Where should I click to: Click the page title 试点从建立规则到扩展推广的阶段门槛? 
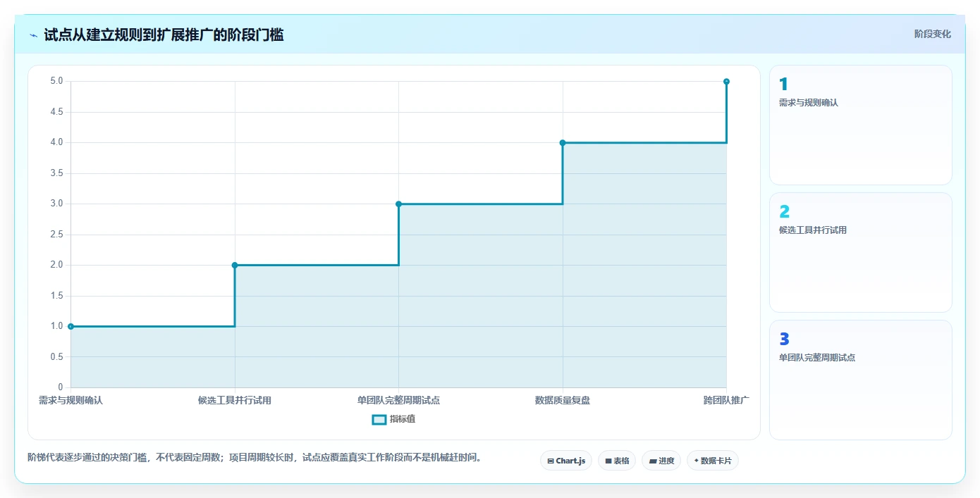(164, 35)
